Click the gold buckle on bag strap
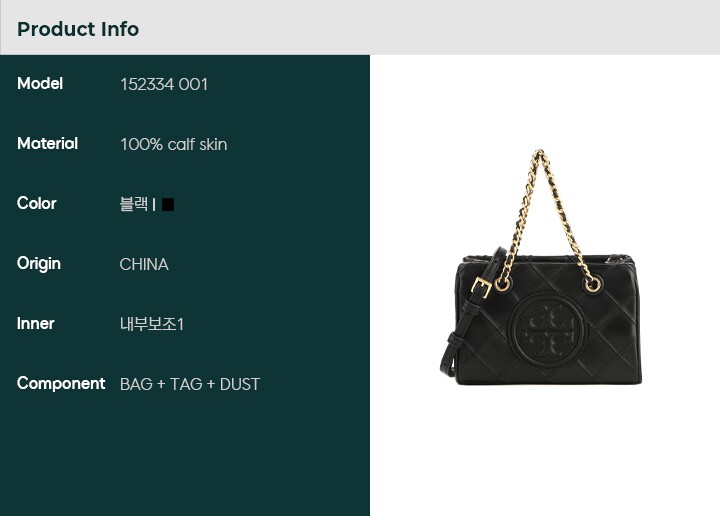The width and height of the screenshot is (720, 516). click(481, 287)
